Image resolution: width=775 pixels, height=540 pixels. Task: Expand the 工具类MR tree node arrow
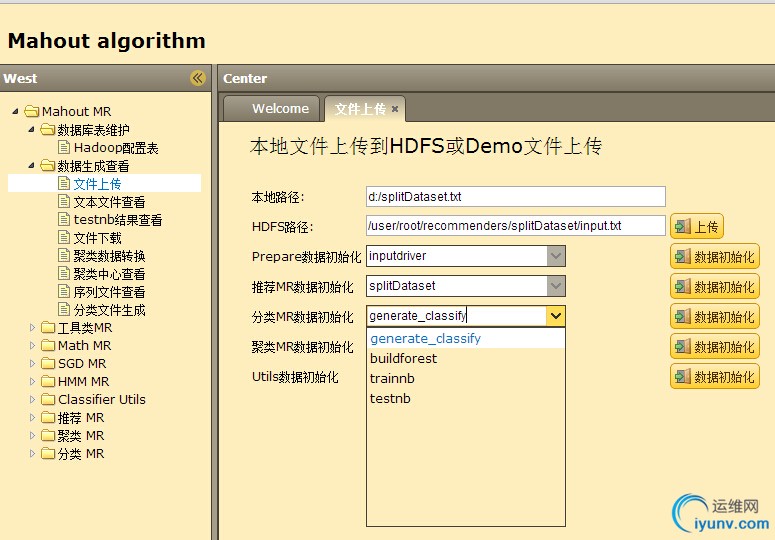click(32, 327)
